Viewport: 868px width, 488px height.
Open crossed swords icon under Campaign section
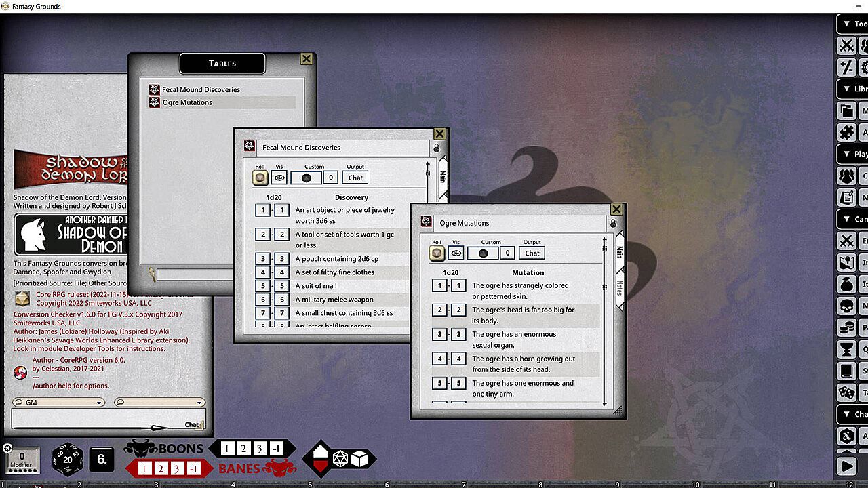(846, 241)
